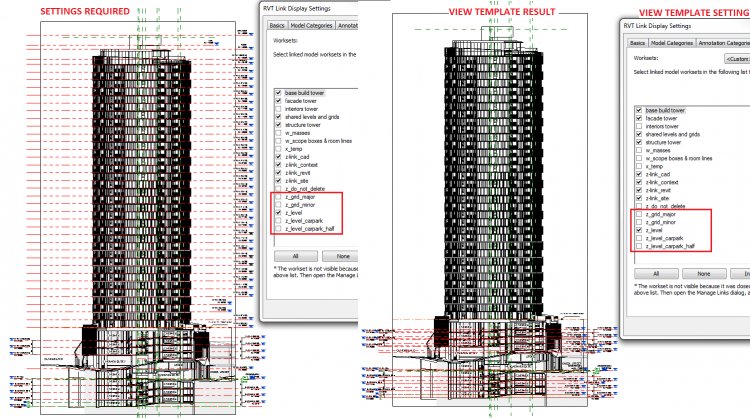Enable 'z_grid_major' in View Template Setting dialog

click(x=639, y=214)
